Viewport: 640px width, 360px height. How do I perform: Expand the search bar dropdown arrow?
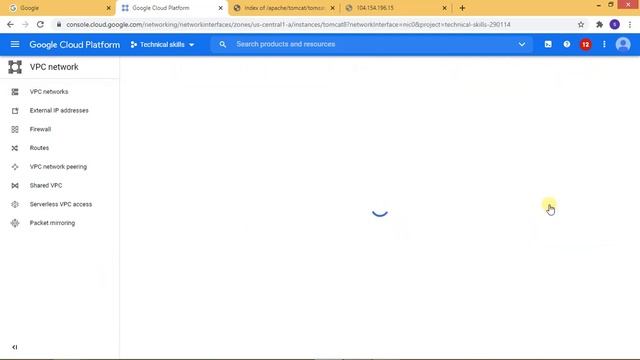tap(522, 44)
